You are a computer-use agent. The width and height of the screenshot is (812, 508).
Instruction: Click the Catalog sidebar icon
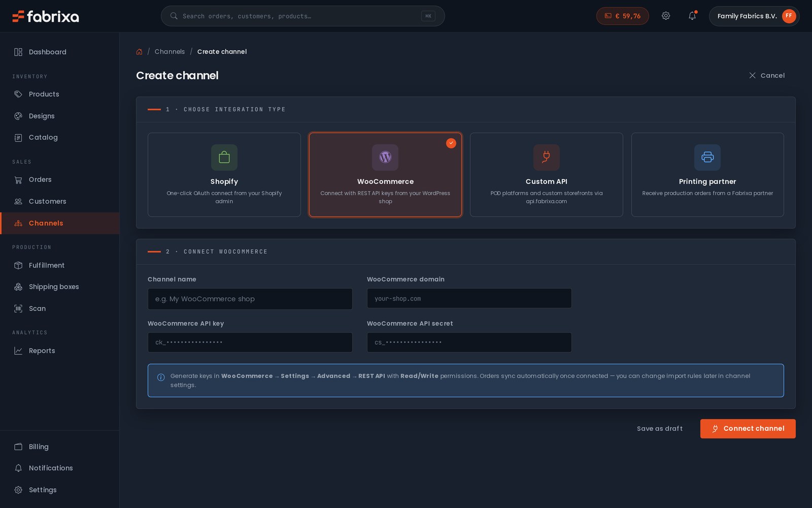18,137
